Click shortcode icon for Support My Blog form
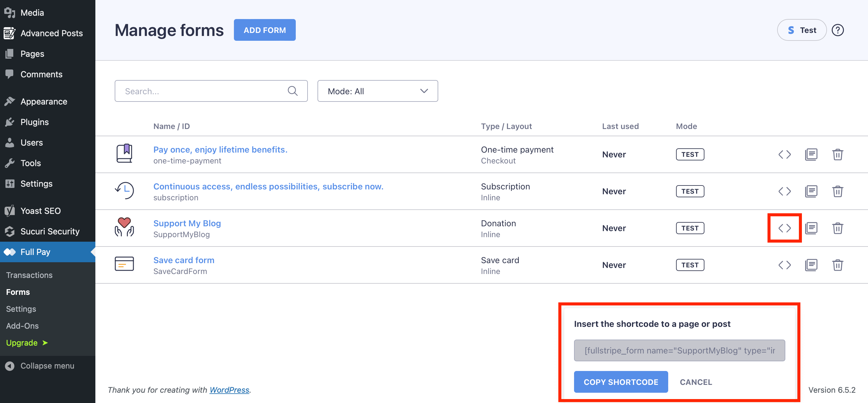Image resolution: width=868 pixels, height=403 pixels. point(784,228)
